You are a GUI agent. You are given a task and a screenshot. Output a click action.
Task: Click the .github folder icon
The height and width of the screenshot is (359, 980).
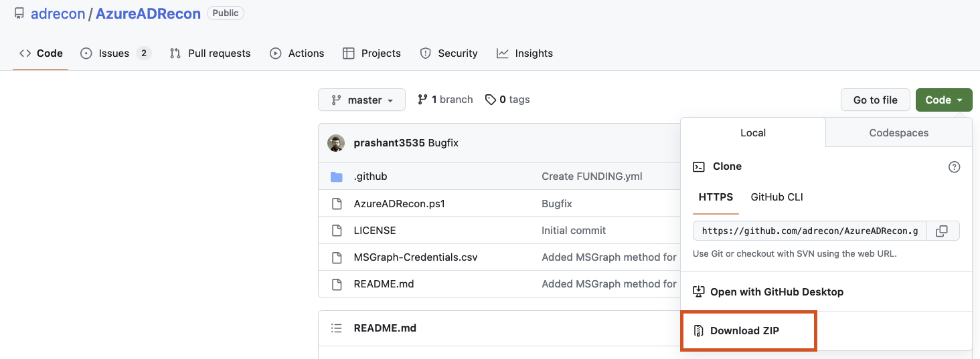337,177
